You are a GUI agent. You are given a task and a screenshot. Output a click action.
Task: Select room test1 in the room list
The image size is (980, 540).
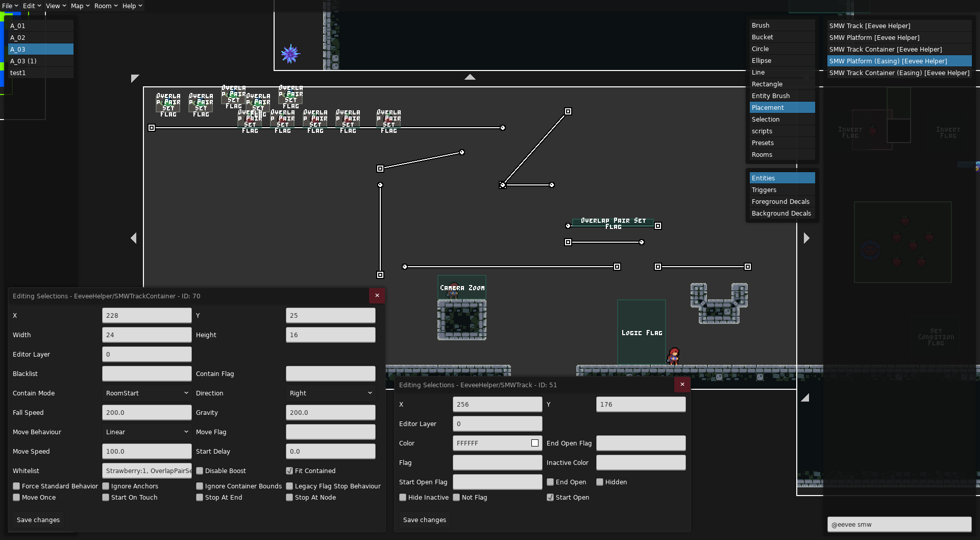(x=41, y=73)
